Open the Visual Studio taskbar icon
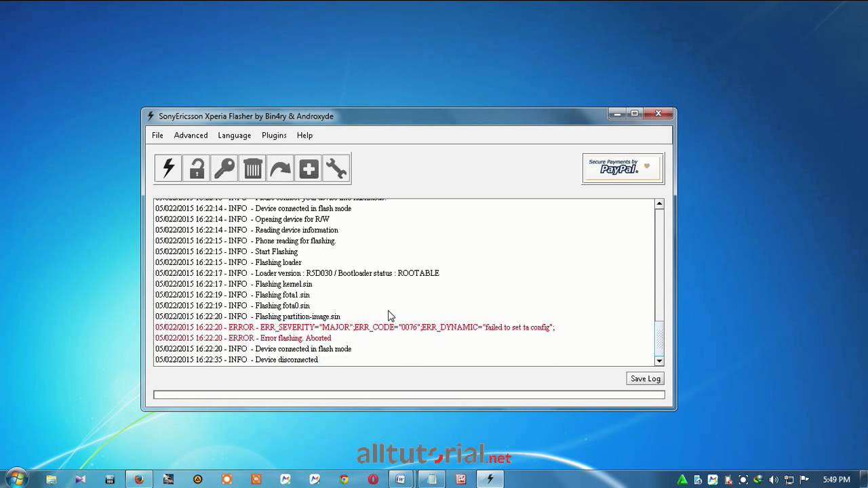Viewport: 868px width, 488px height. point(80,479)
